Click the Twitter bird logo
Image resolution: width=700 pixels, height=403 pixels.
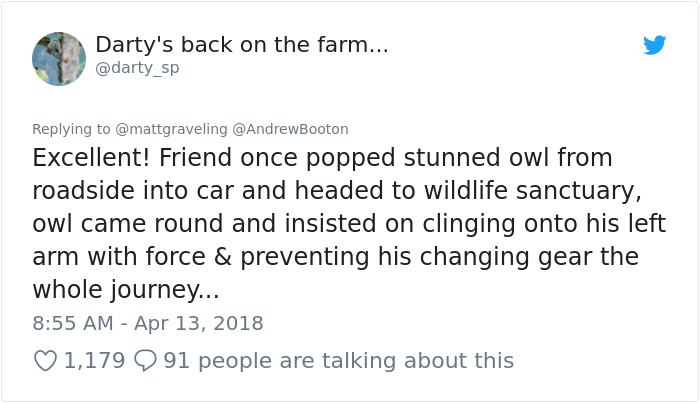tap(654, 45)
